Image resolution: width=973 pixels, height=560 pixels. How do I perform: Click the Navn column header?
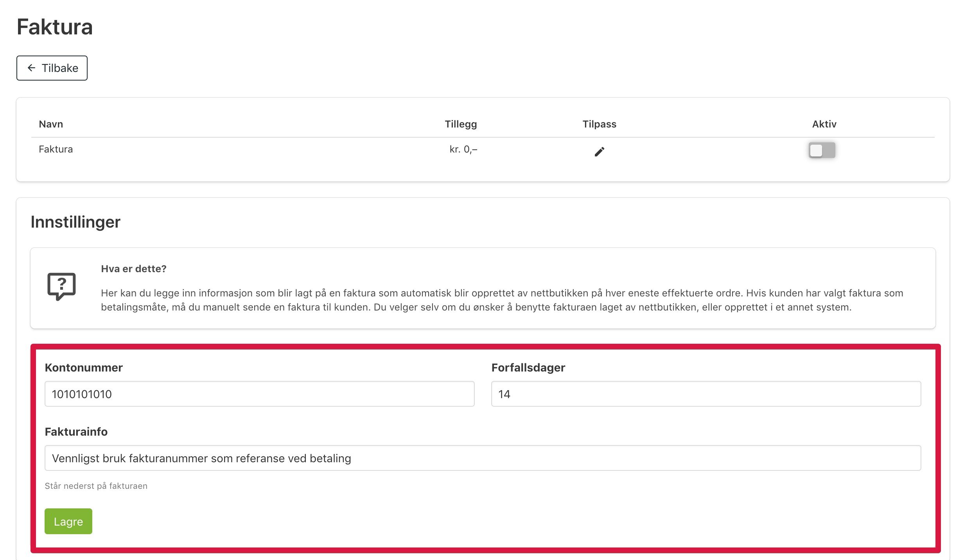tap(51, 124)
